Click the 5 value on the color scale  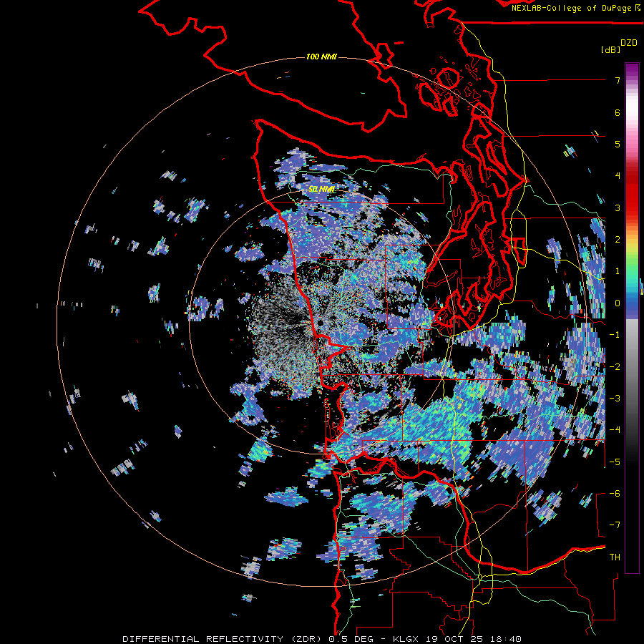tap(618, 144)
